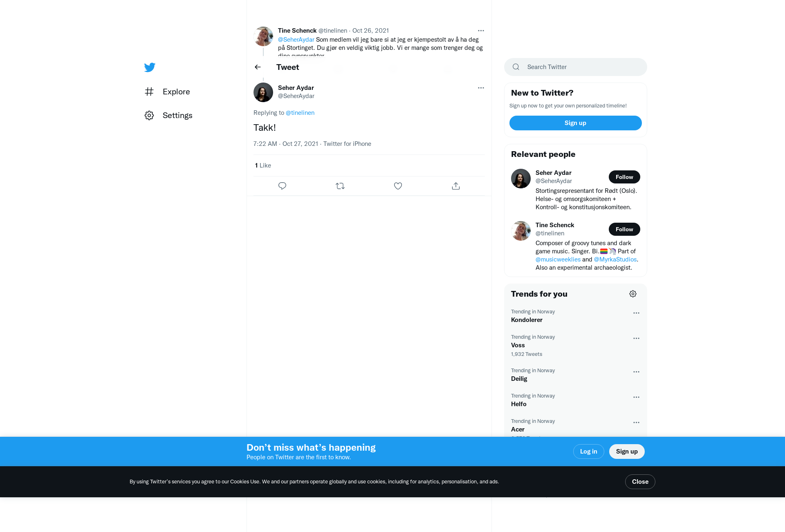Open more options on Seher Aydar's tweet
This screenshot has width=785, height=532.
(481, 88)
